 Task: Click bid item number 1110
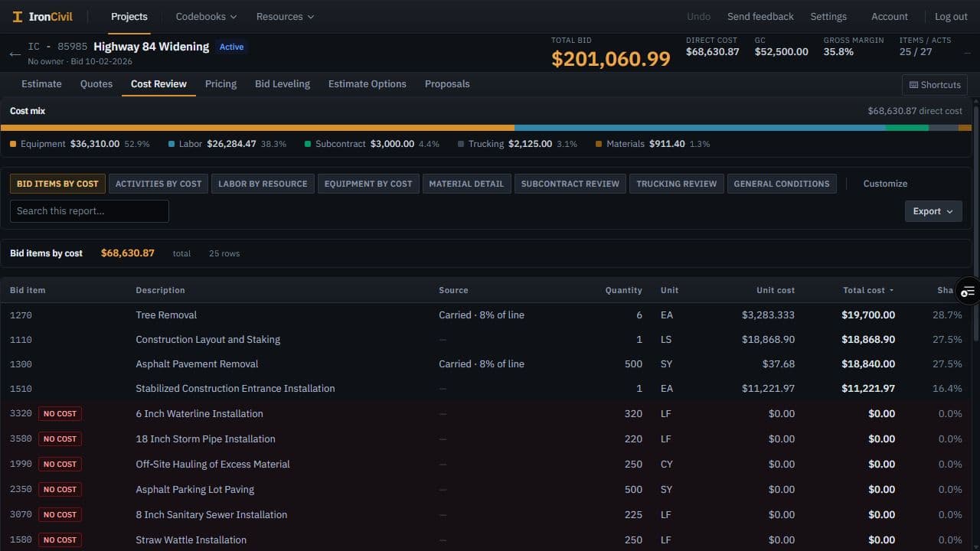pos(21,340)
